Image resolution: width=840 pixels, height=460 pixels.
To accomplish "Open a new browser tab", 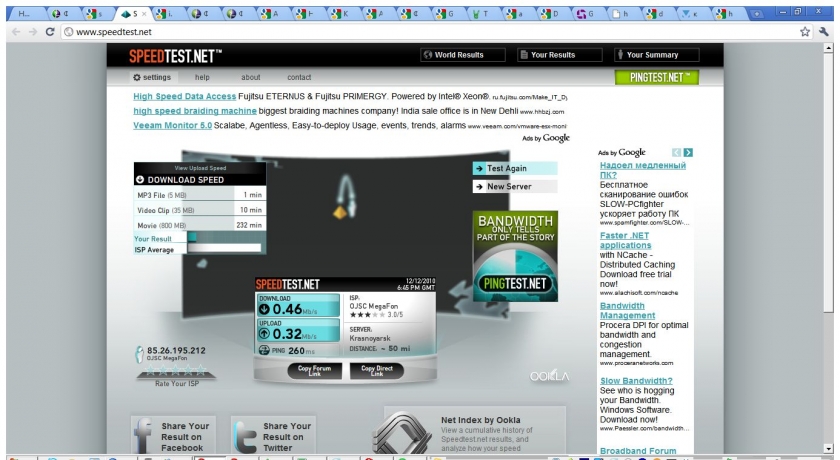I will [756, 14].
